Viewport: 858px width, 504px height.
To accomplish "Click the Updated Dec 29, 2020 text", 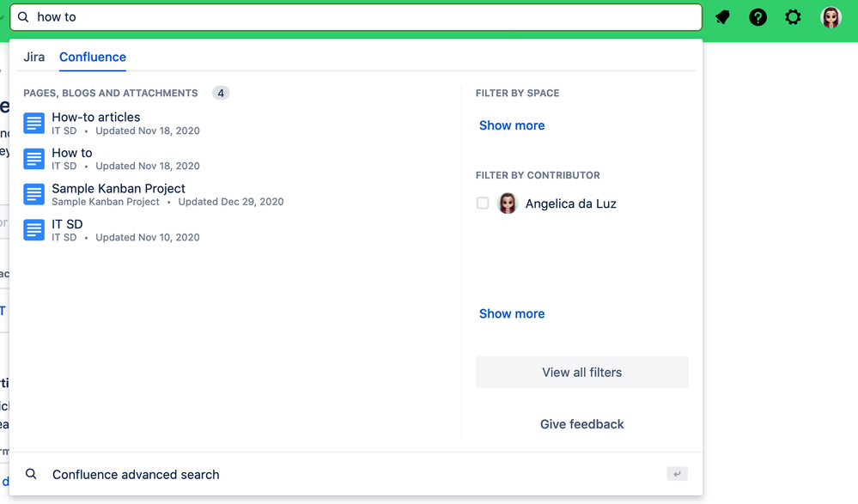I will pos(231,202).
